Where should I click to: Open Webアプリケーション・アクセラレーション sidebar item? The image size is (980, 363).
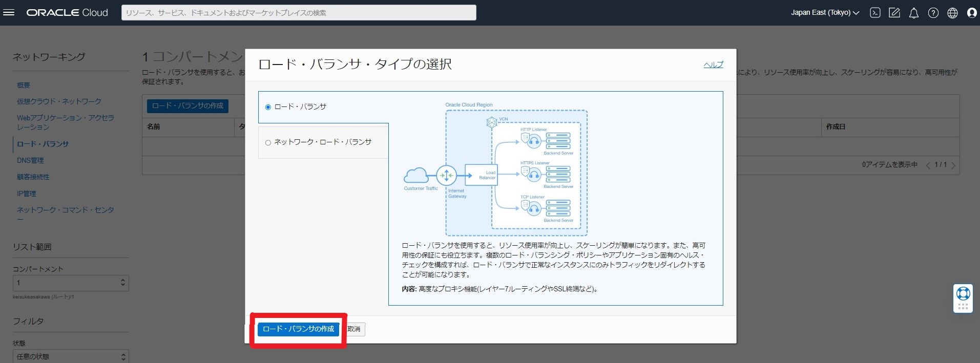coord(66,122)
